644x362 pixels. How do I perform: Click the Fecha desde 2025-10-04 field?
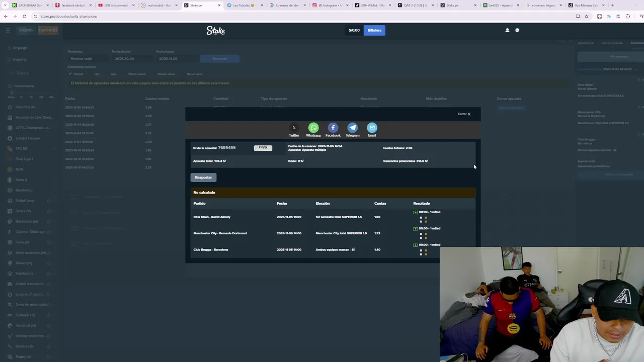pyautogui.click(x=131, y=59)
